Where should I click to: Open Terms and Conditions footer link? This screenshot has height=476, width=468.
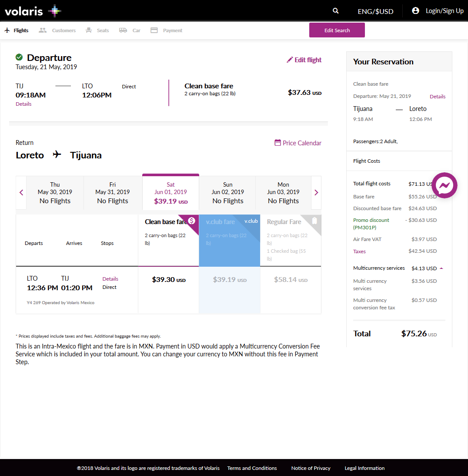(x=252, y=468)
